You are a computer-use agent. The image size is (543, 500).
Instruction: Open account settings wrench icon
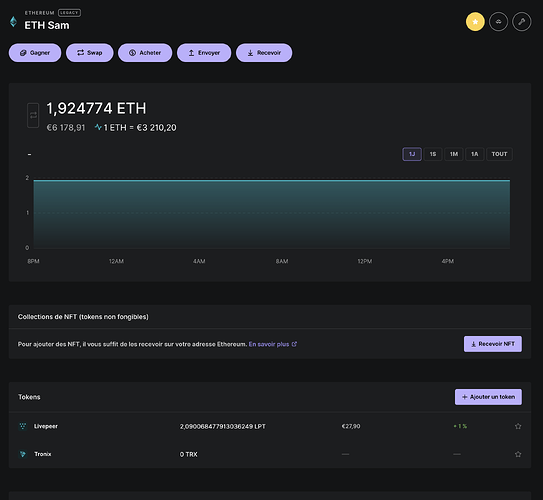point(522,22)
